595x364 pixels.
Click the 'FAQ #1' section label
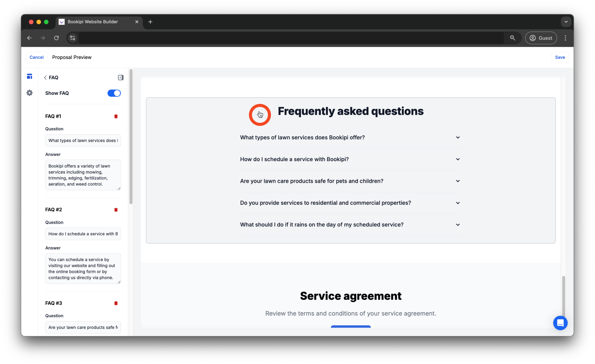pyautogui.click(x=53, y=116)
